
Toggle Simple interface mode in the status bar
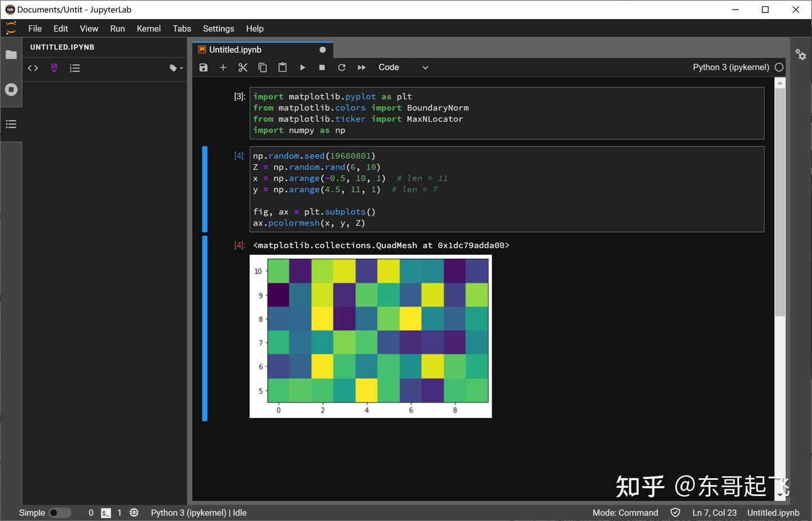60,513
